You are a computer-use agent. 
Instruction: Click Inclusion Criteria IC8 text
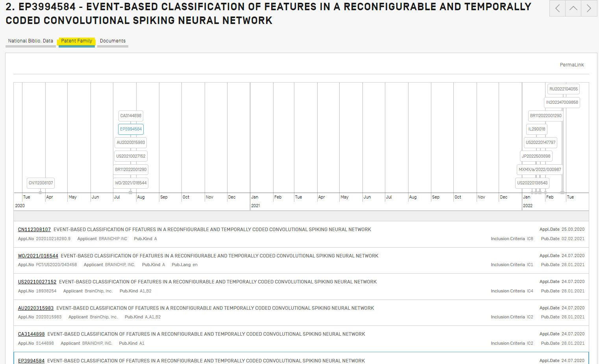coord(512,239)
